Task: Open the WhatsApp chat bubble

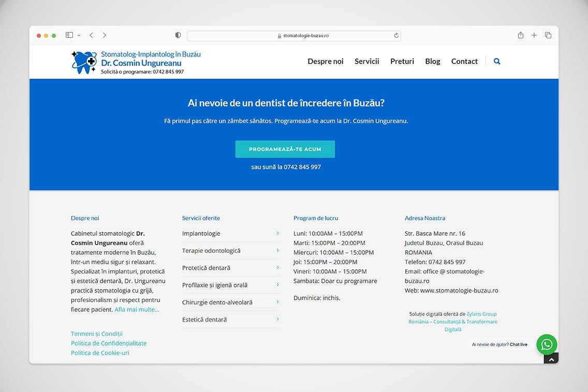Action: point(547,344)
